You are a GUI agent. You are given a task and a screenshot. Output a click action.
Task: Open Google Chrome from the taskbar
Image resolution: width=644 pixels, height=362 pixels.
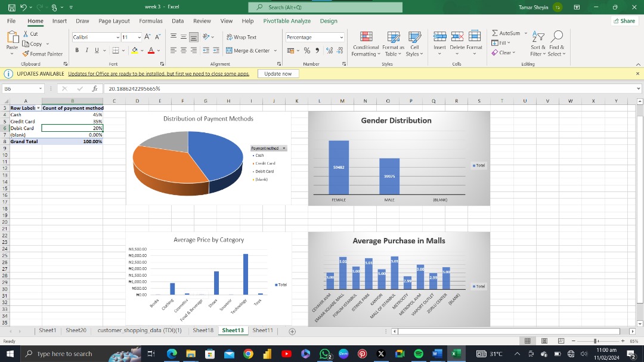[248, 354]
